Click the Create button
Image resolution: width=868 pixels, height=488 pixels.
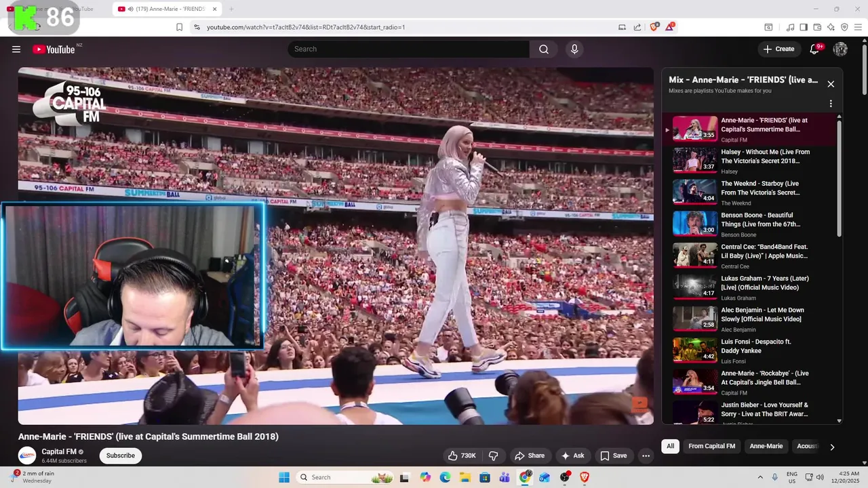pos(778,49)
